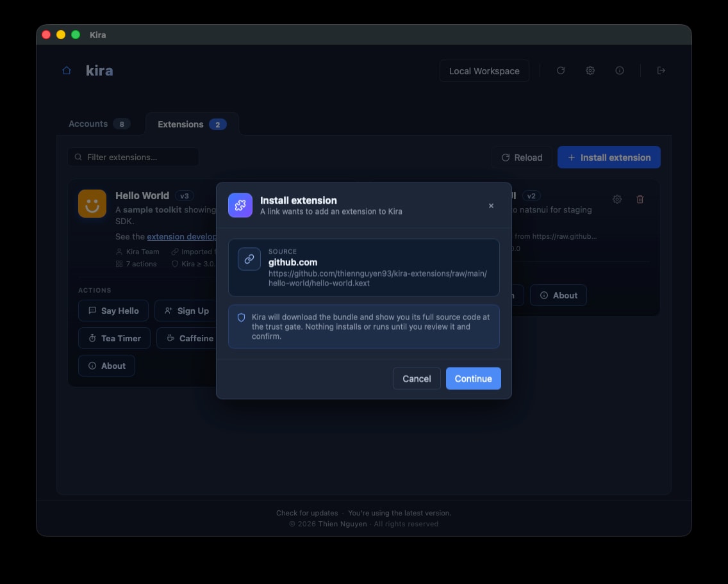Cancel the extension install dialog
The image size is (728, 584).
coord(417,378)
